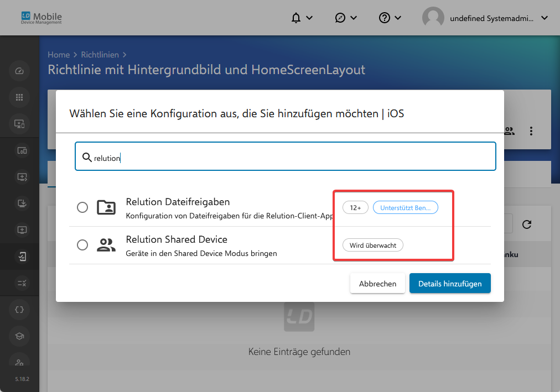Click the Geräte in den Shared Device description

(x=201, y=253)
